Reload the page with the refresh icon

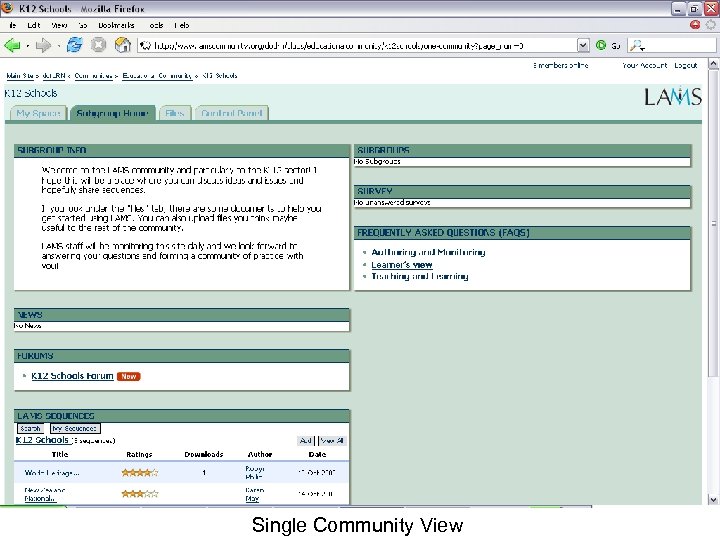point(74,45)
